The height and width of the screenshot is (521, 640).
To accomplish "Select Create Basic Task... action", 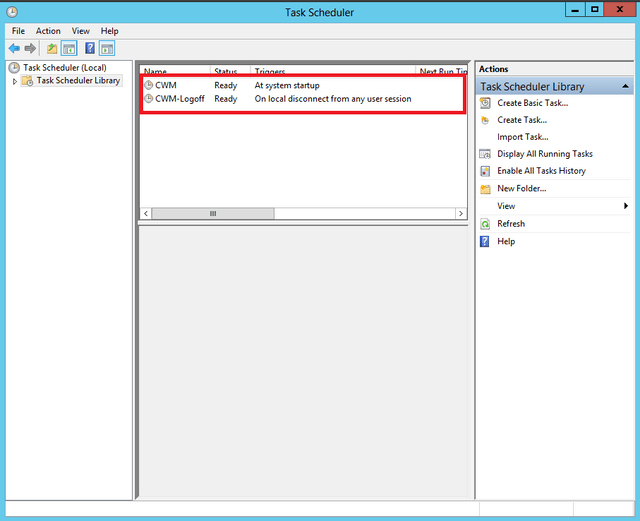I will click(x=533, y=103).
